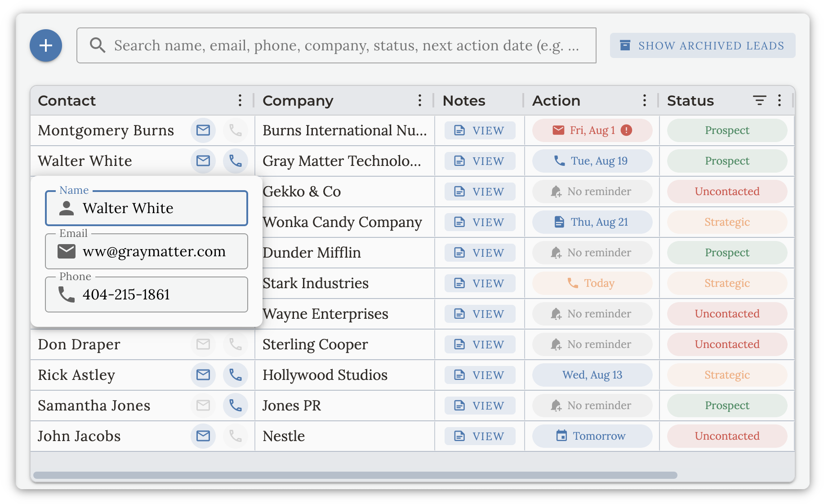Email Montgomery Burns via envelope icon
This screenshot has width=824, height=504.
(203, 130)
